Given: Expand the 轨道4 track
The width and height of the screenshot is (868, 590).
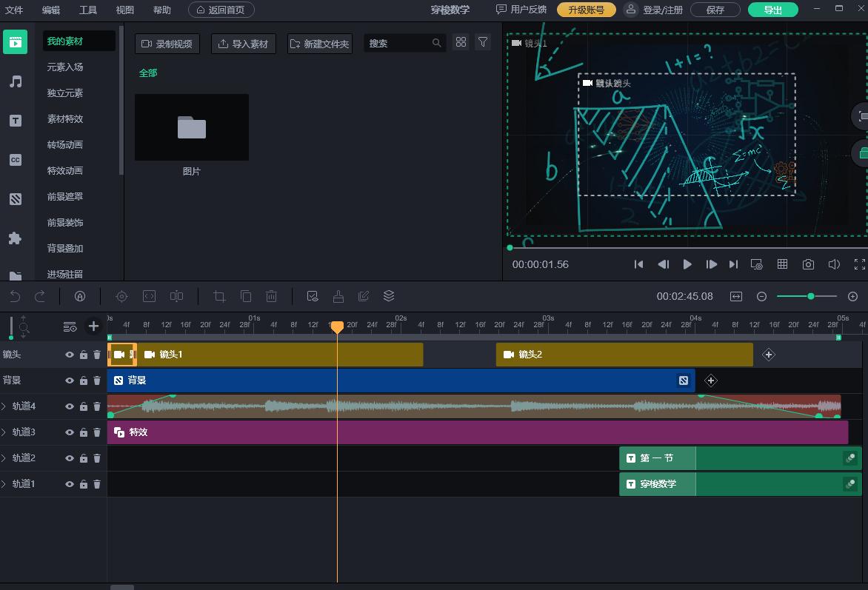Looking at the screenshot, I should pyautogui.click(x=4, y=406).
